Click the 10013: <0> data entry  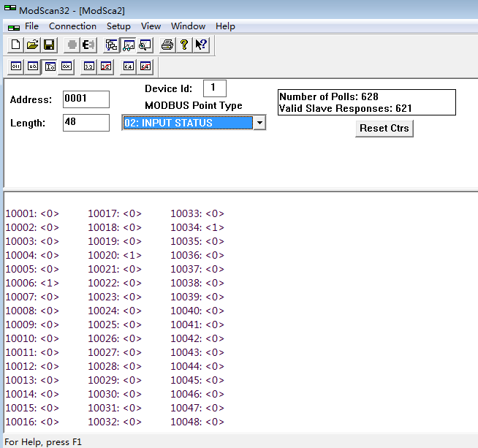tap(32, 380)
